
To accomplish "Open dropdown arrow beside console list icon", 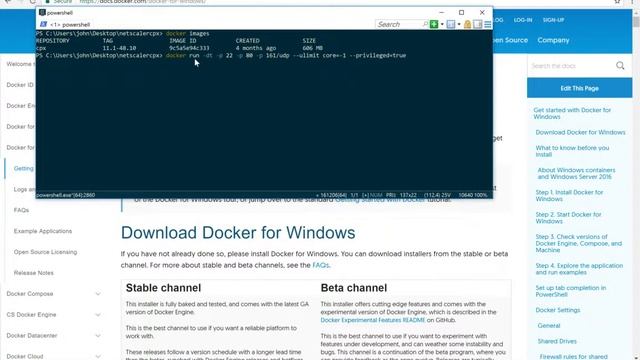I will pyautogui.click(x=459, y=24).
